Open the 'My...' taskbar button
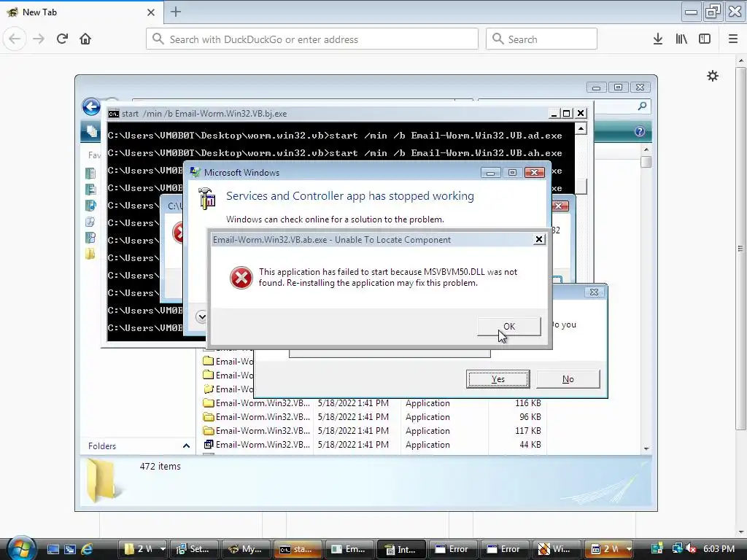The image size is (747, 560). click(246, 549)
